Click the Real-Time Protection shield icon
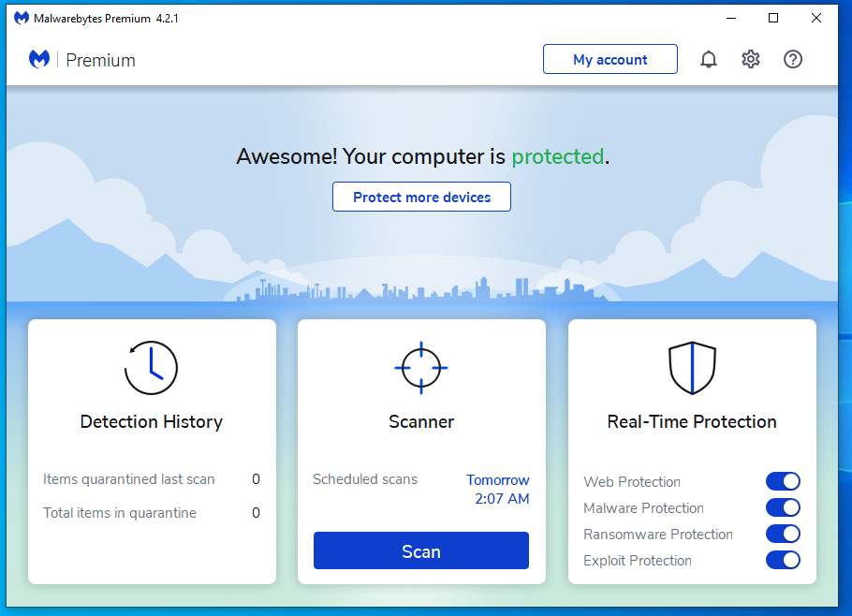 click(x=692, y=368)
